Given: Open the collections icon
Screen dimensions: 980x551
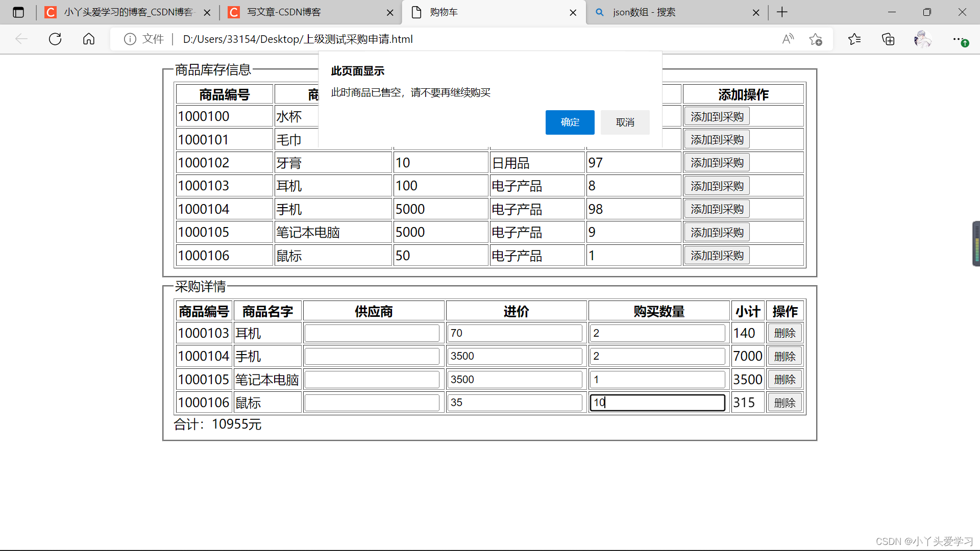Looking at the screenshot, I should coord(888,39).
